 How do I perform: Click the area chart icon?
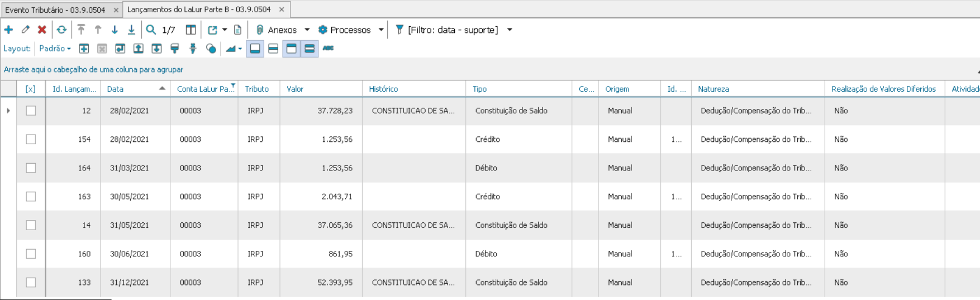click(230, 49)
